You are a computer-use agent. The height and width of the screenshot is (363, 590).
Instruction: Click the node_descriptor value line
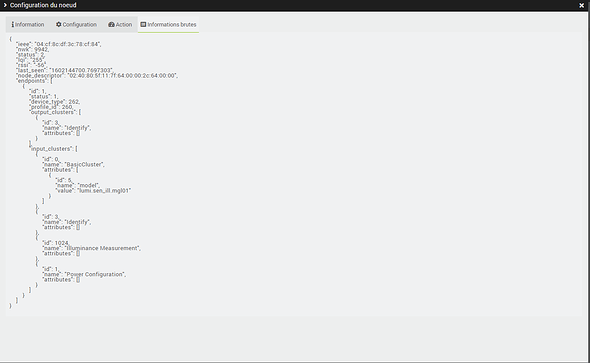point(97,76)
